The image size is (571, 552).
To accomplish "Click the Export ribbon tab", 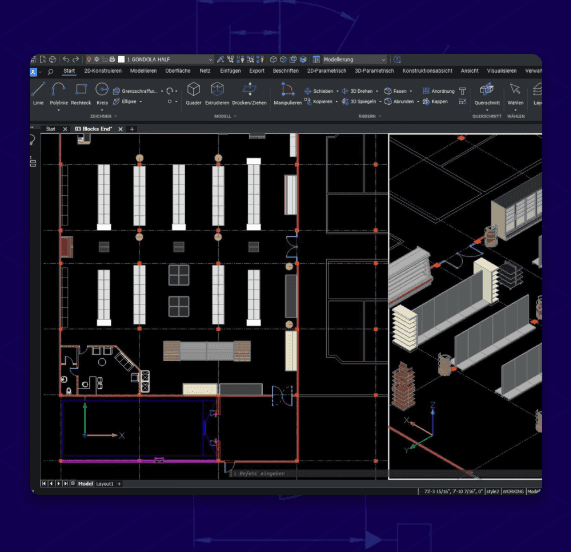I will 257,71.
